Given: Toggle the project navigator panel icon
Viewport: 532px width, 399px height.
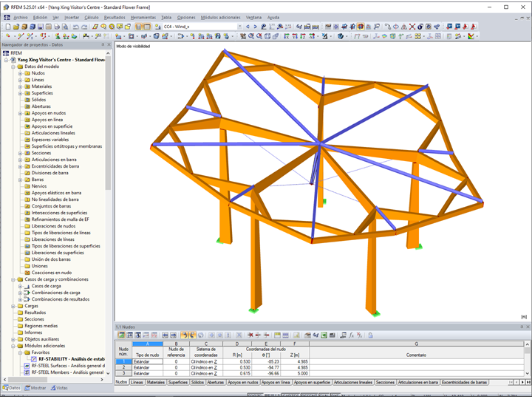Looking at the screenshot, I should tap(138, 27).
